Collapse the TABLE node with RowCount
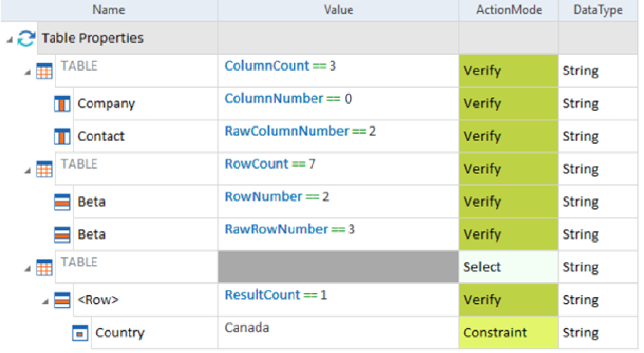Screen dimensions: 644x353 pyautogui.click(x=28, y=171)
